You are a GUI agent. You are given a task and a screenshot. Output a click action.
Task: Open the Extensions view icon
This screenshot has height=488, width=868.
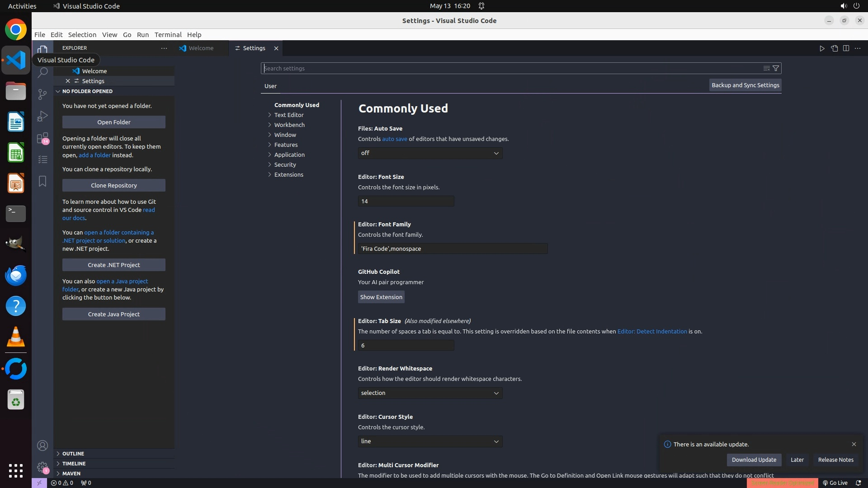pos(42,138)
